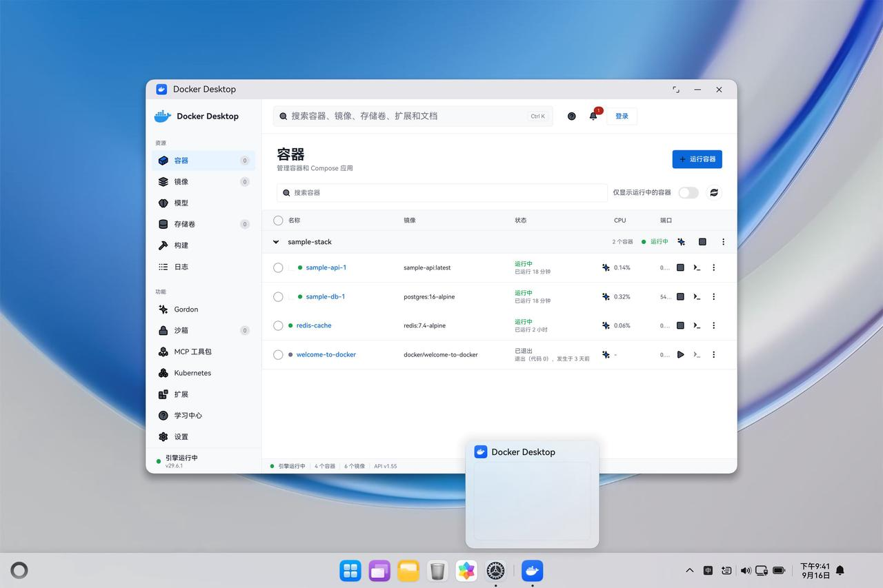
Task: Open terminal for sample-api-1
Action: [x=697, y=267]
